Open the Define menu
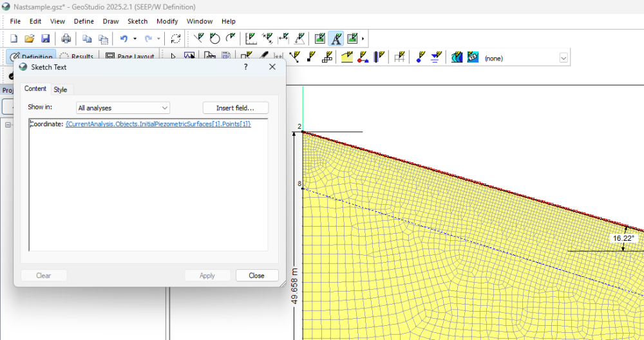 [84, 21]
